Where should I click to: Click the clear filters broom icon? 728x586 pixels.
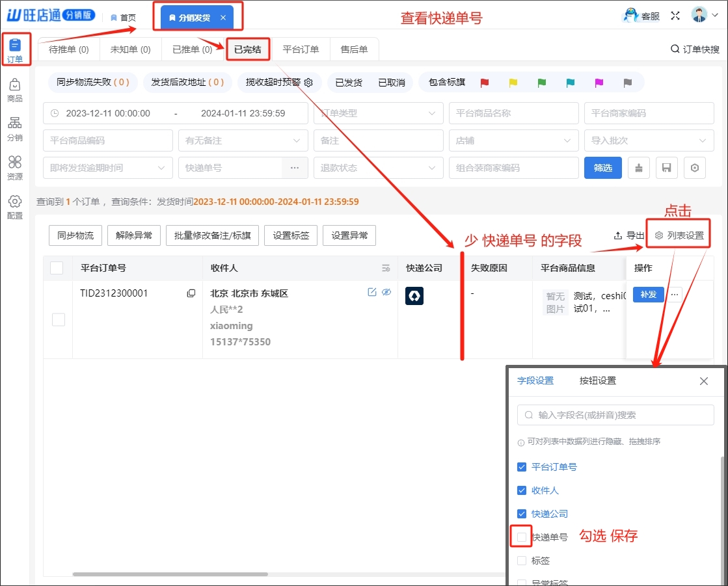pyautogui.click(x=639, y=168)
